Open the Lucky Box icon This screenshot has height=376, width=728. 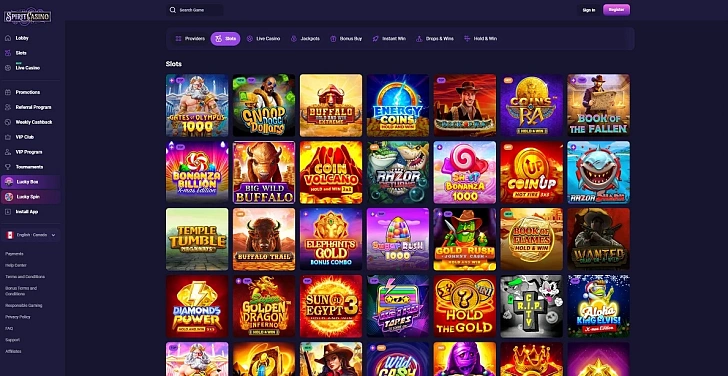coord(8,182)
